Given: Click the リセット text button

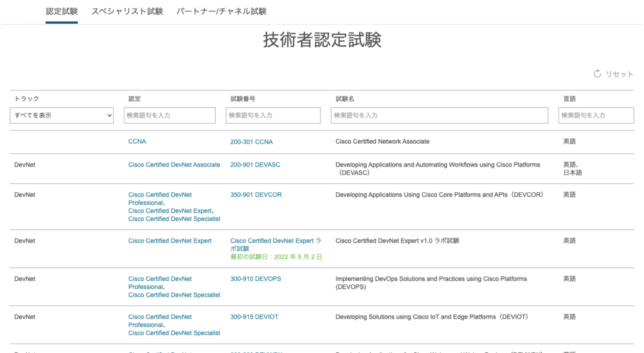Looking at the screenshot, I should pyautogui.click(x=619, y=74).
